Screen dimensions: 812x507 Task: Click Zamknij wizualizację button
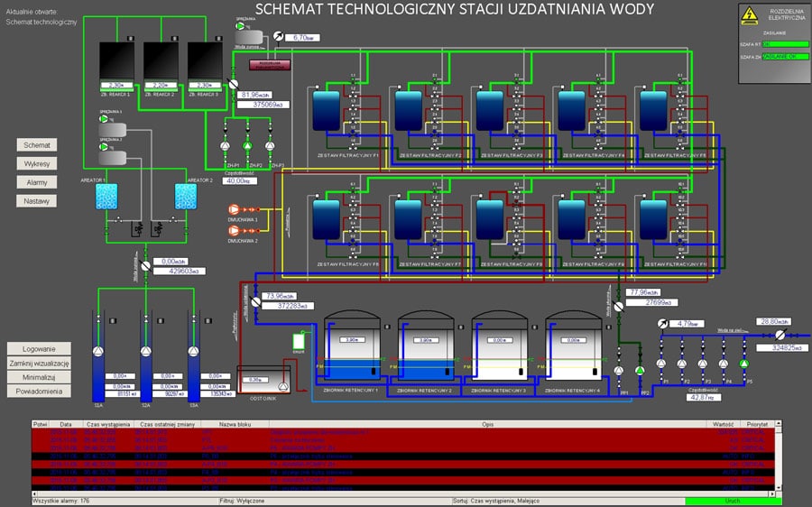pos(39,363)
